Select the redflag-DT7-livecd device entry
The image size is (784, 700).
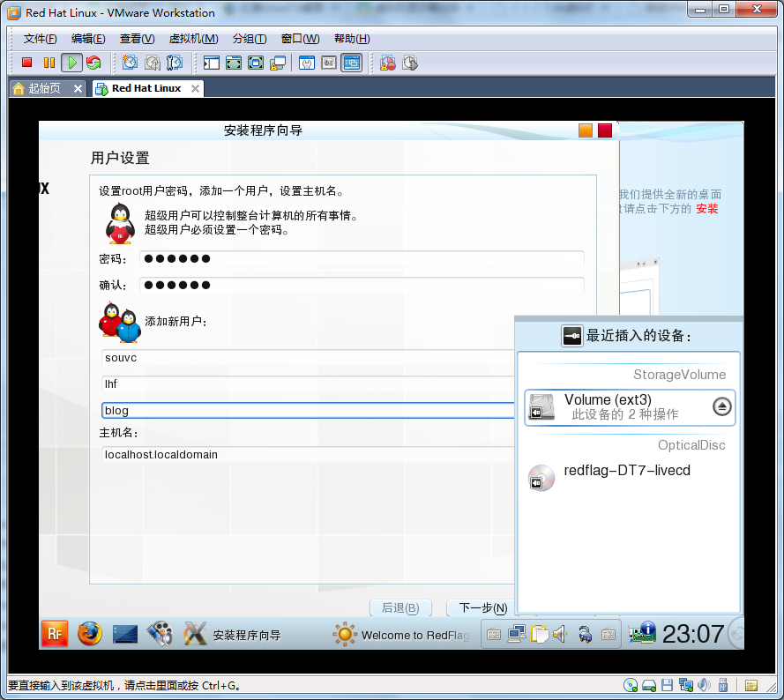click(x=630, y=478)
